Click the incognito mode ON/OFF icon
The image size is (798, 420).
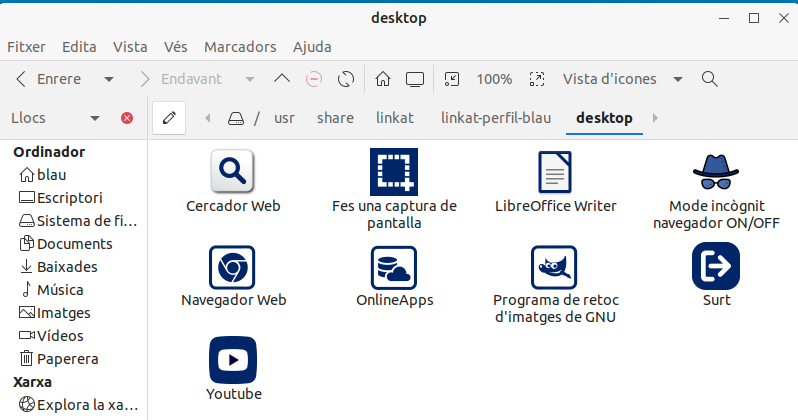coord(715,172)
